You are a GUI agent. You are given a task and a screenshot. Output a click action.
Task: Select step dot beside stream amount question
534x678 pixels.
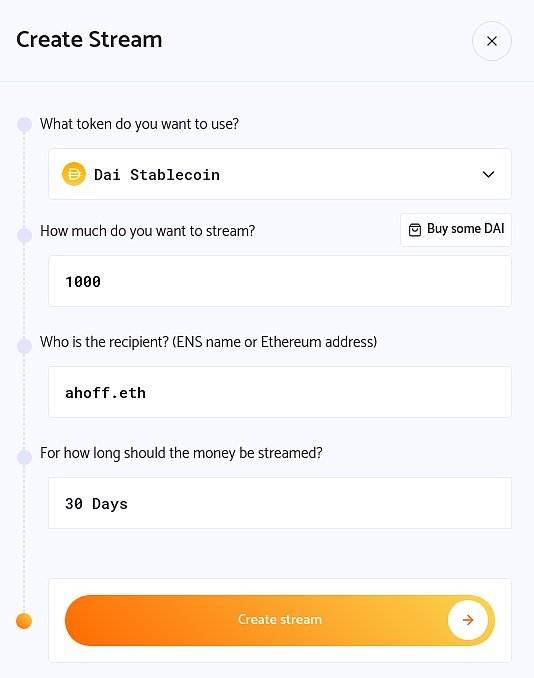point(24,236)
